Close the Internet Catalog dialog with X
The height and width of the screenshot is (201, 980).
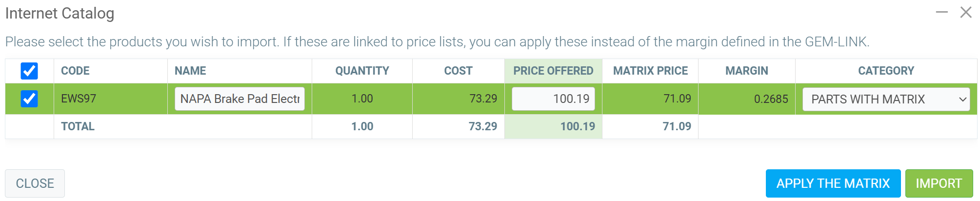point(966,13)
